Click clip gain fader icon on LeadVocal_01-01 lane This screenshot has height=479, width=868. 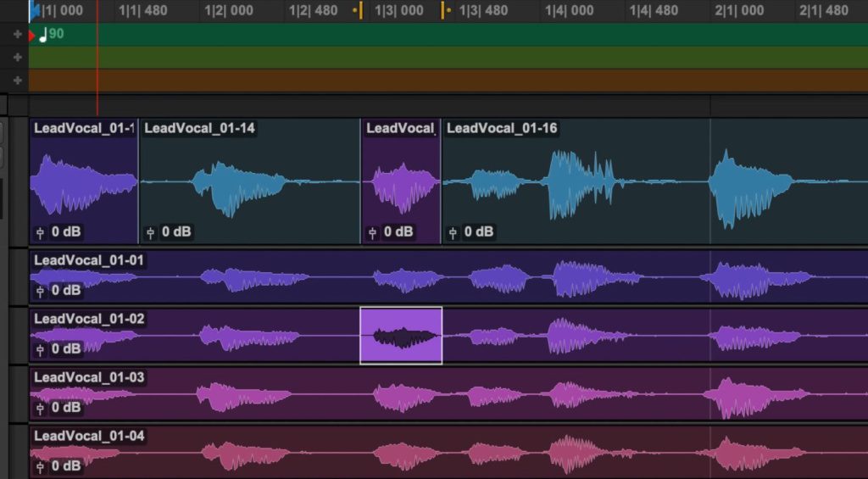tap(40, 292)
